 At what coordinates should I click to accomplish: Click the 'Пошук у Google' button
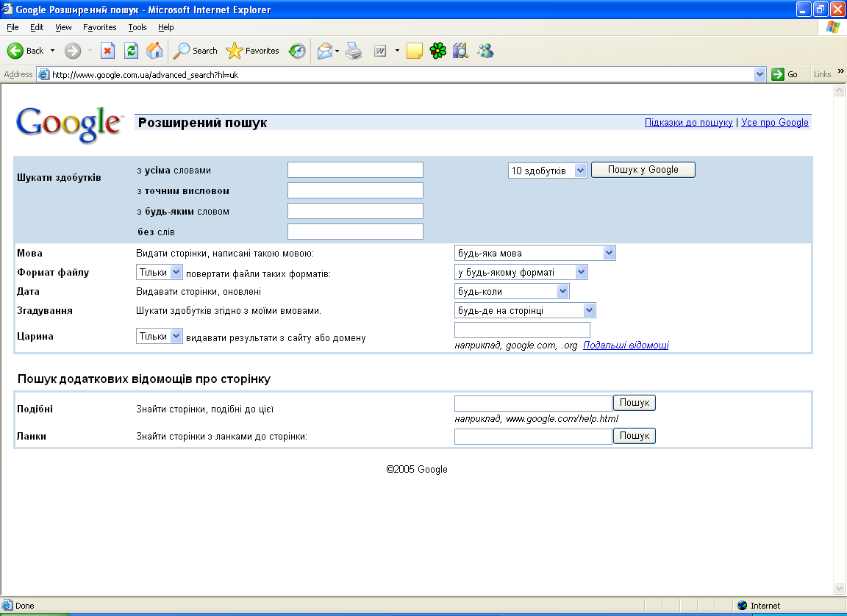[x=643, y=170]
